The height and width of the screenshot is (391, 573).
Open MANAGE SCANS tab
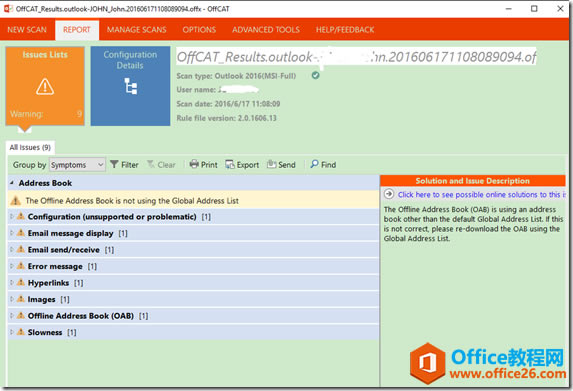click(136, 30)
